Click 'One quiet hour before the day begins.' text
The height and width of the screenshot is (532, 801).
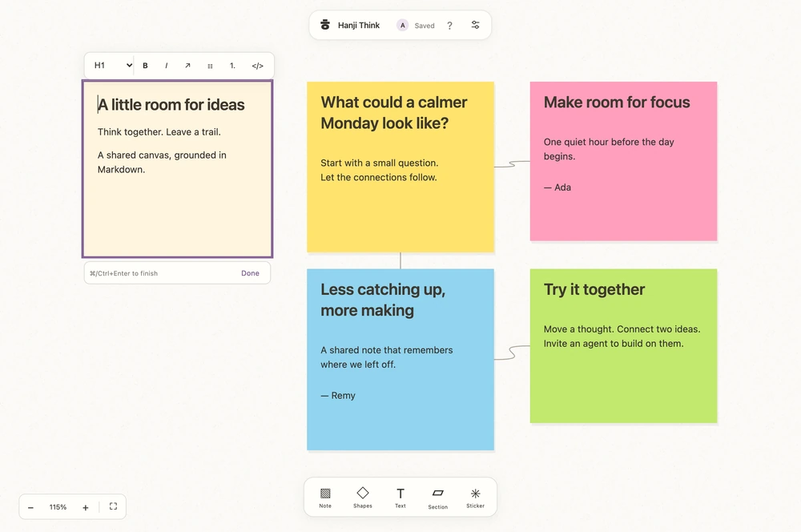click(609, 149)
